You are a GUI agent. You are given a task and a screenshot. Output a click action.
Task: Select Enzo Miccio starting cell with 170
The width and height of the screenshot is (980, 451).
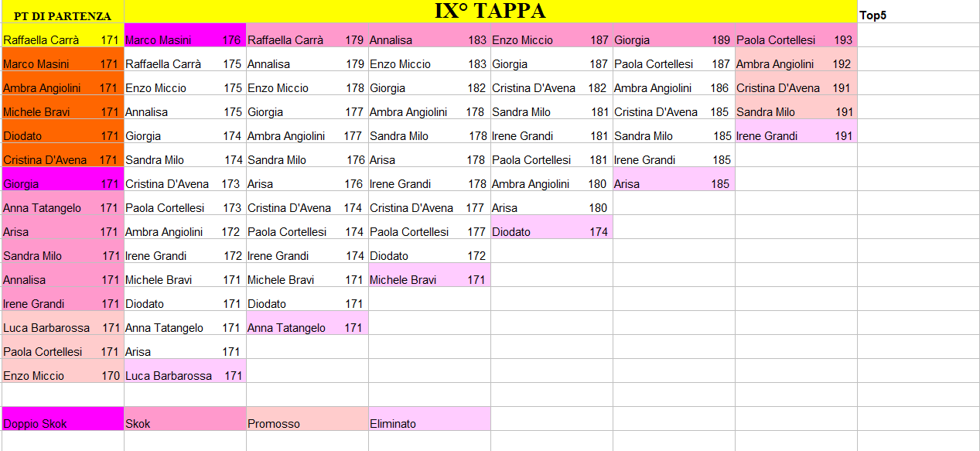(62, 376)
